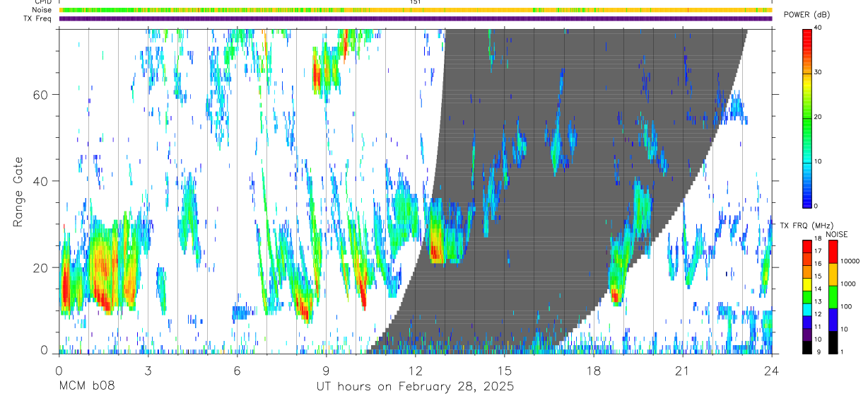Select the 'TX FRQ (MHz)' legend title
This screenshot has width=868, height=401.
808,226
